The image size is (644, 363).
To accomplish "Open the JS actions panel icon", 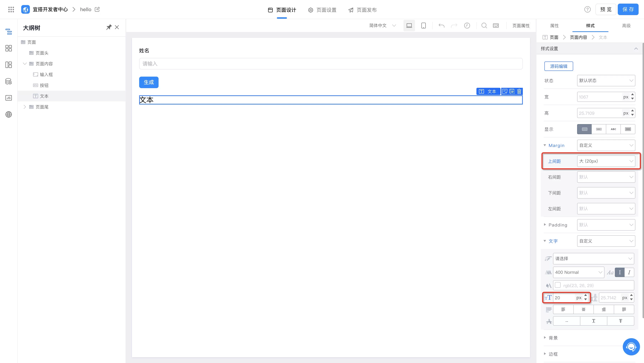I will (8, 98).
